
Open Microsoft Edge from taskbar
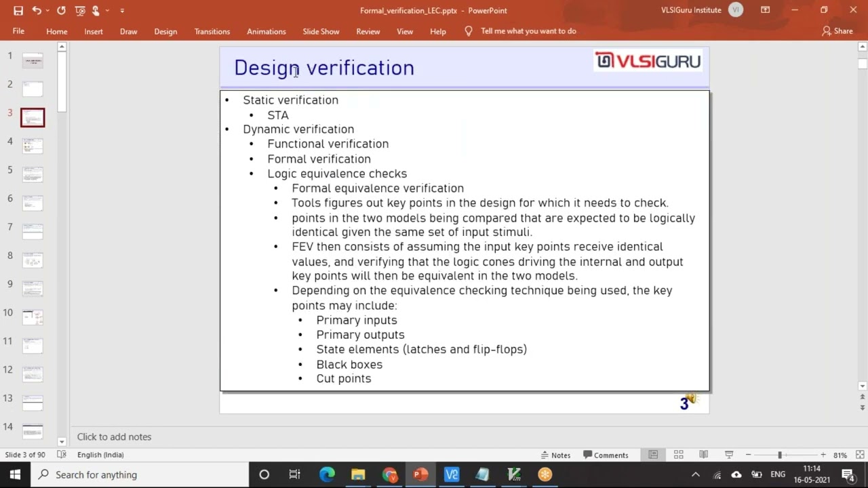pos(327,474)
